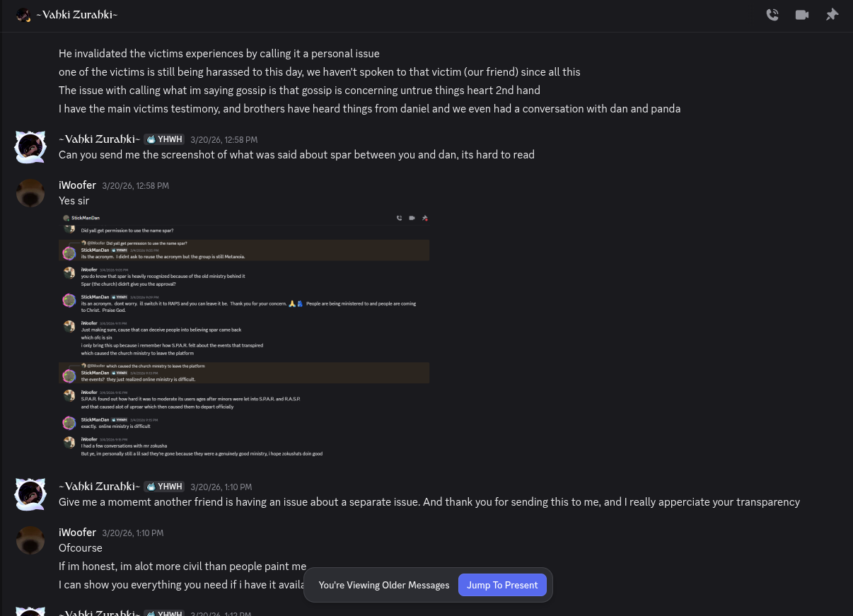The height and width of the screenshot is (616, 853).
Task: Click the YHWH tag badge at 1:10 PM
Action: point(164,487)
